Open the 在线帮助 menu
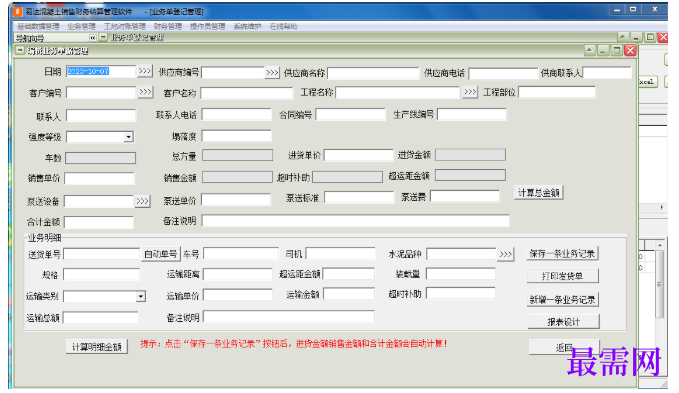Image resolution: width=679 pixels, height=393 pixels. (x=283, y=26)
